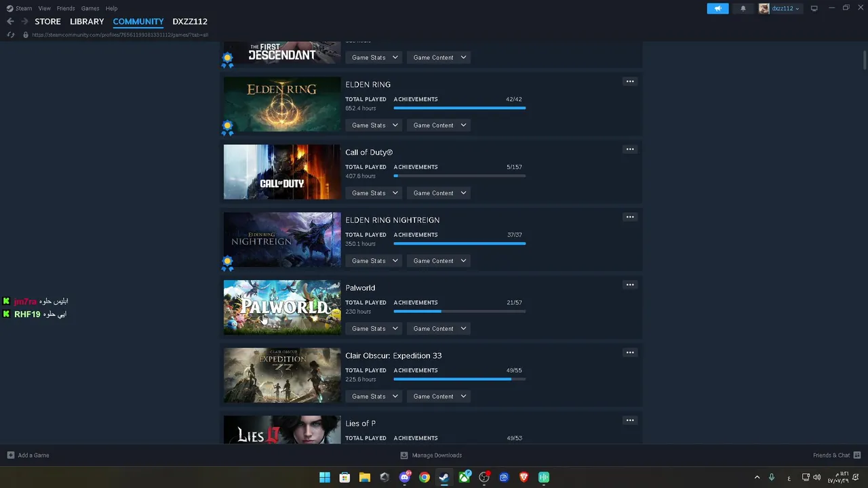The image size is (868, 488).
Task: Expand Game Stats for The First Descendant
Action: [374, 58]
